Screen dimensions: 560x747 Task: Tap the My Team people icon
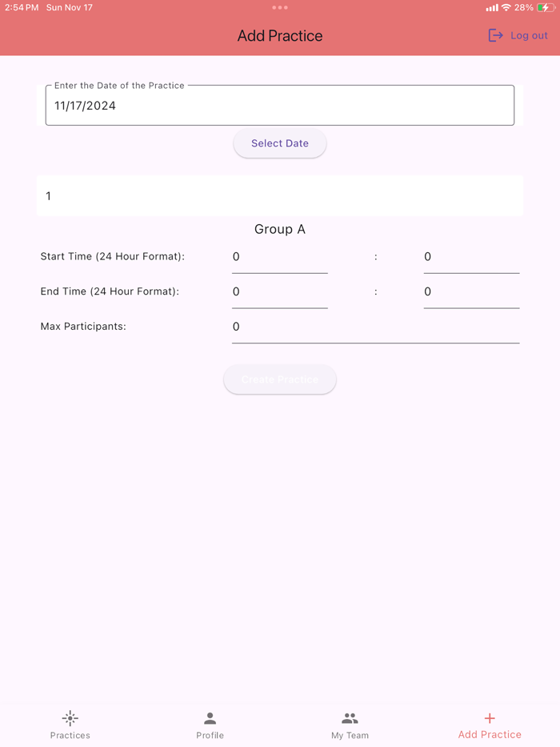350,718
